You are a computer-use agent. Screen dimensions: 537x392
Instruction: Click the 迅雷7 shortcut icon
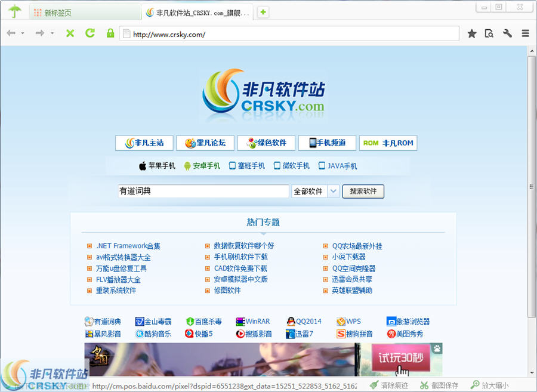pos(291,334)
